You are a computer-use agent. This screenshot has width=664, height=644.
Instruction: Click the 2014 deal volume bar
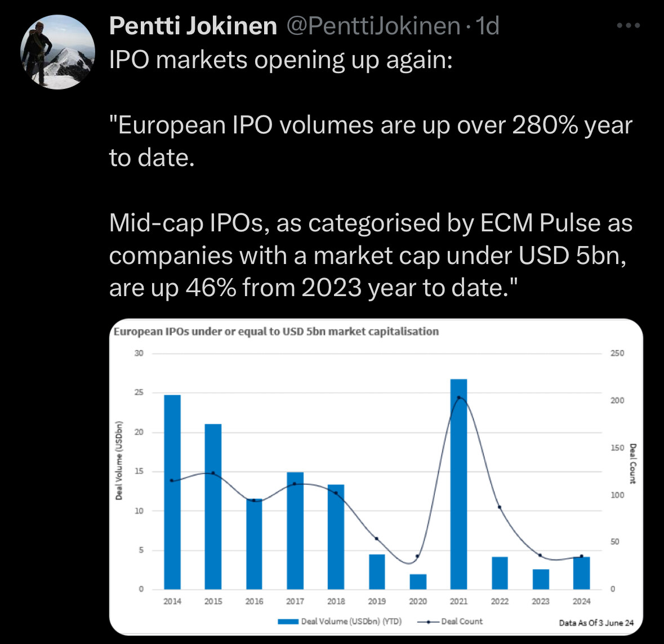[172, 492]
